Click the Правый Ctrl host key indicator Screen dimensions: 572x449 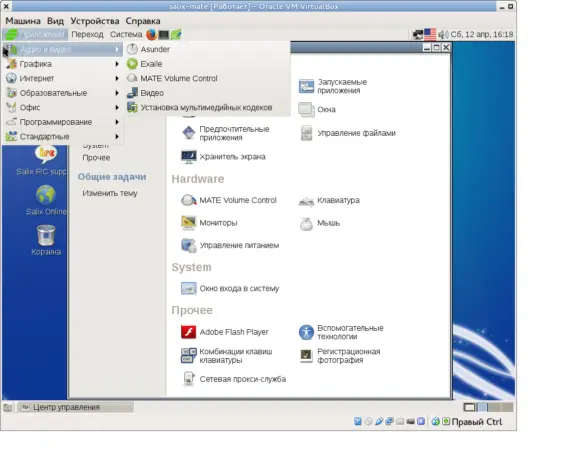coord(476,422)
